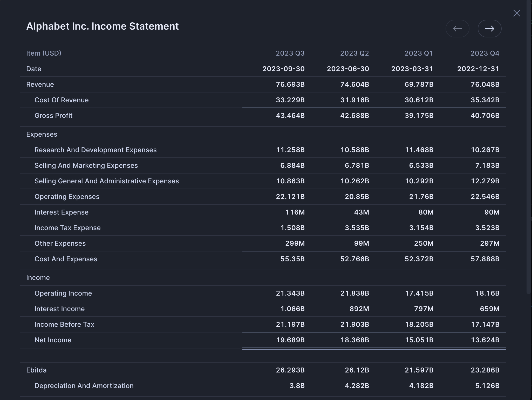Viewport: 532px width, 400px height.
Task: Click the Income Before Tax label
Action: pyautogui.click(x=64, y=324)
